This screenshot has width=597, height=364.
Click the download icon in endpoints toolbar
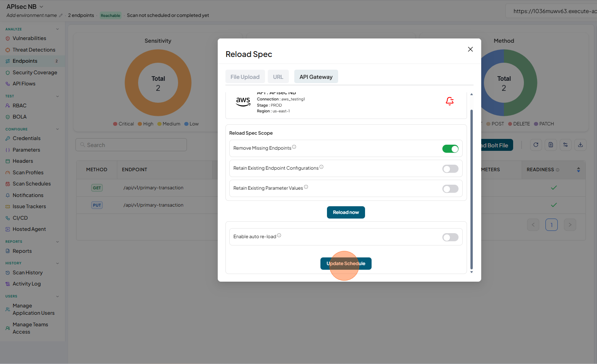(x=580, y=145)
